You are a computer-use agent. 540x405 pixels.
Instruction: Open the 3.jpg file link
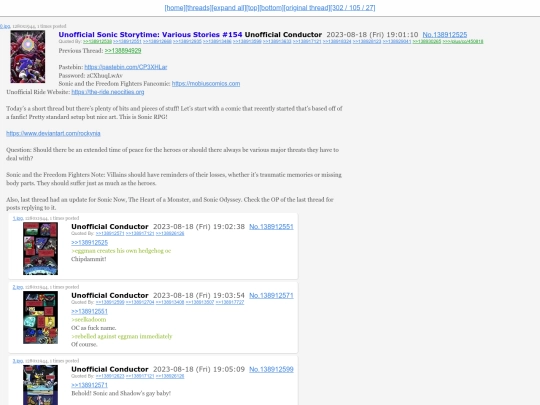point(18,361)
